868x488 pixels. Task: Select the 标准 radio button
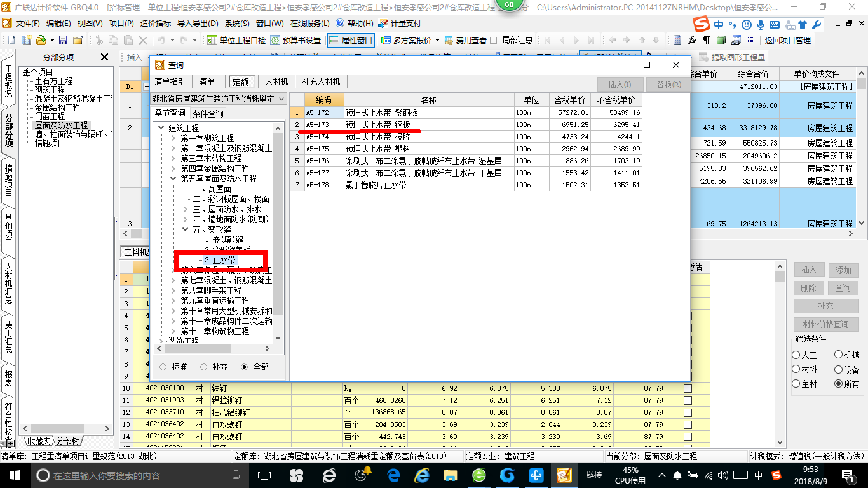[x=163, y=367]
